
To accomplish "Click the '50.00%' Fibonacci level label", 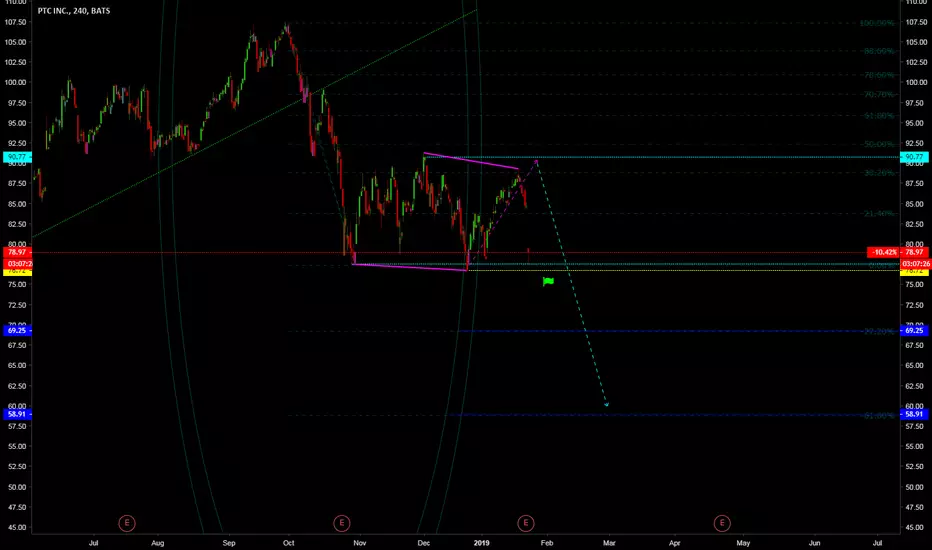I will [x=879, y=144].
